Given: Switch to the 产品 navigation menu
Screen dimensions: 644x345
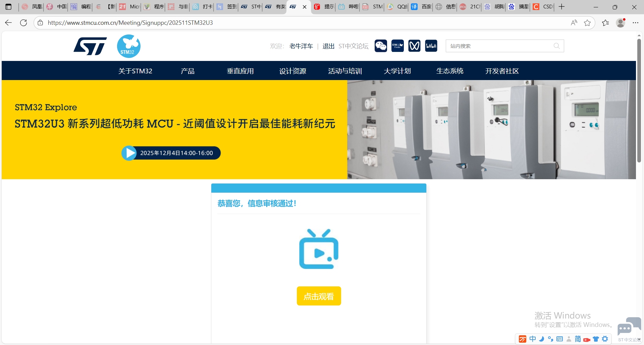Looking at the screenshot, I should pyautogui.click(x=187, y=71).
